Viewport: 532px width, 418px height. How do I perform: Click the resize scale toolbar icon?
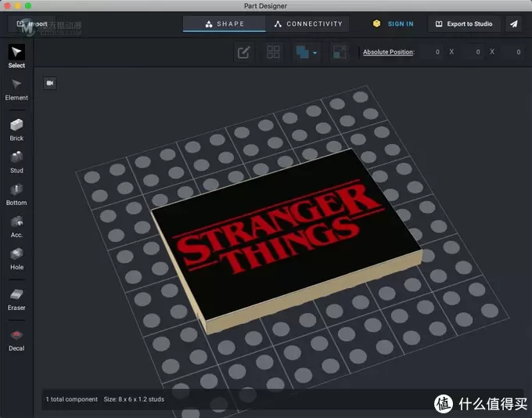point(340,52)
